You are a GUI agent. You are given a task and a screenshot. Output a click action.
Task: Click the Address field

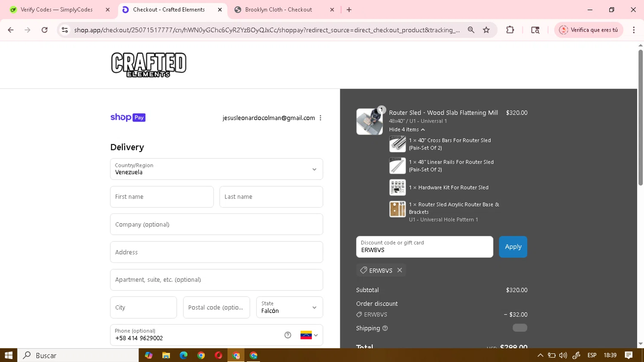pos(216,252)
